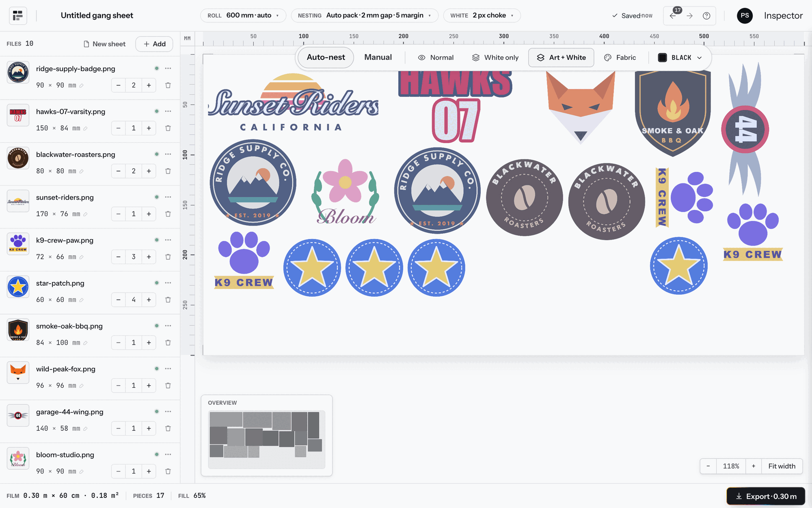Edit the sunset-riders.png size with the pencil icon
Screen dimensions: 812x508
[85, 214]
